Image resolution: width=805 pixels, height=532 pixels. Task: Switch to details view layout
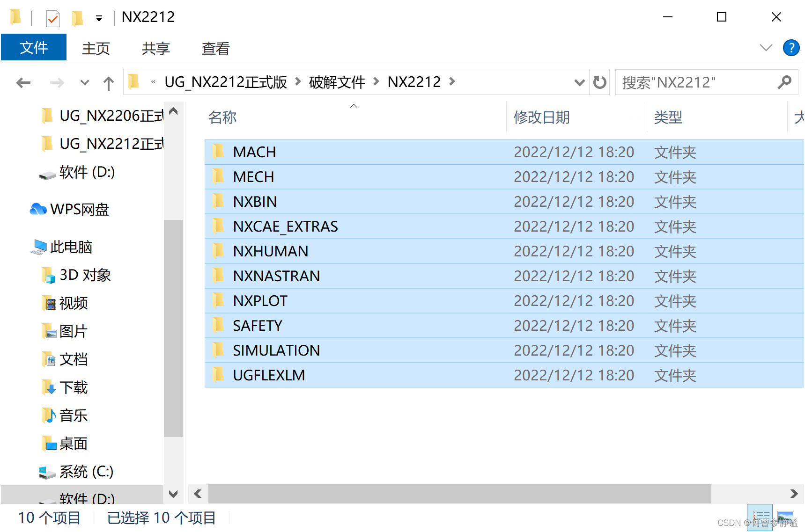click(x=760, y=517)
